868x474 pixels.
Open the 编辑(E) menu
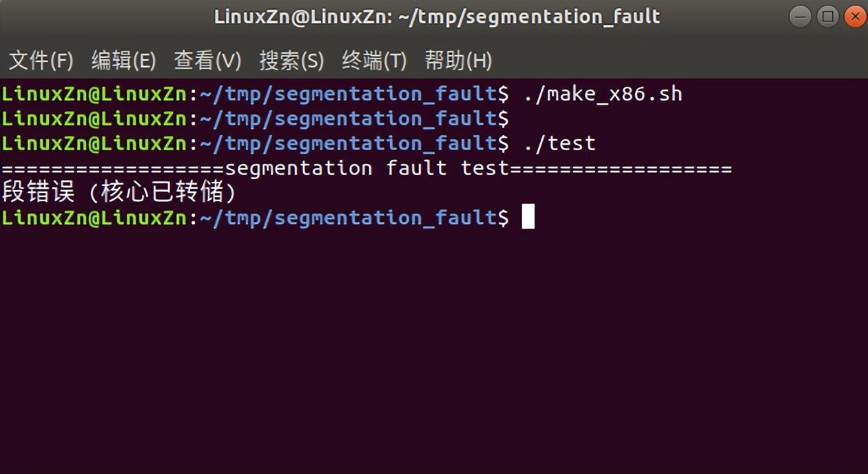pyautogui.click(x=123, y=61)
